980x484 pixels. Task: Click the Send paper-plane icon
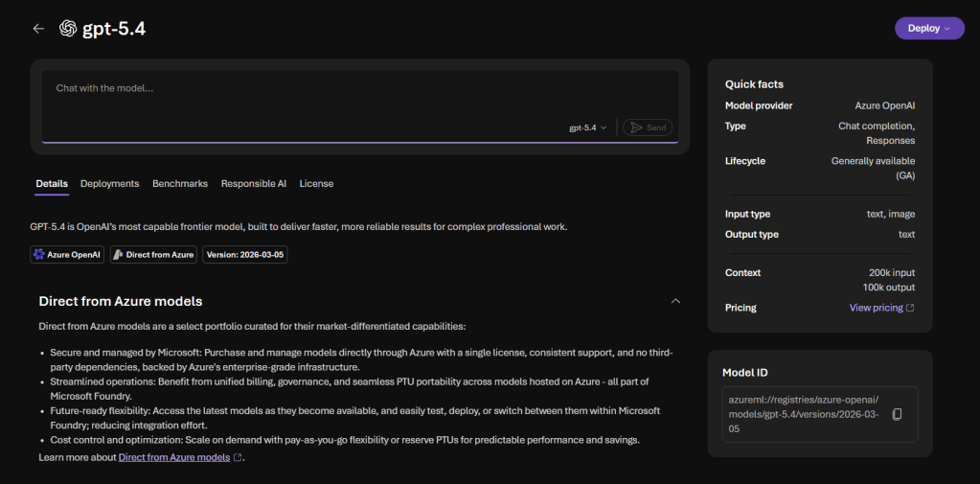(x=634, y=127)
